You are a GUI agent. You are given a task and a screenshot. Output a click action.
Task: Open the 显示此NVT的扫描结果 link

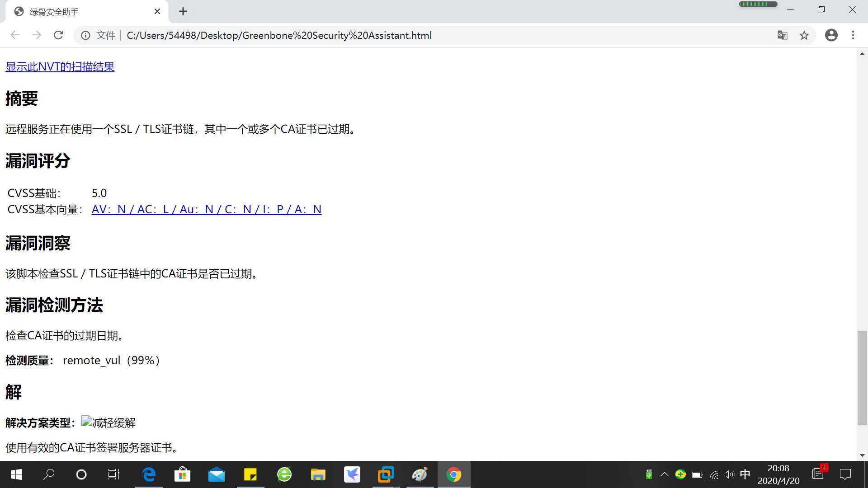(x=60, y=67)
